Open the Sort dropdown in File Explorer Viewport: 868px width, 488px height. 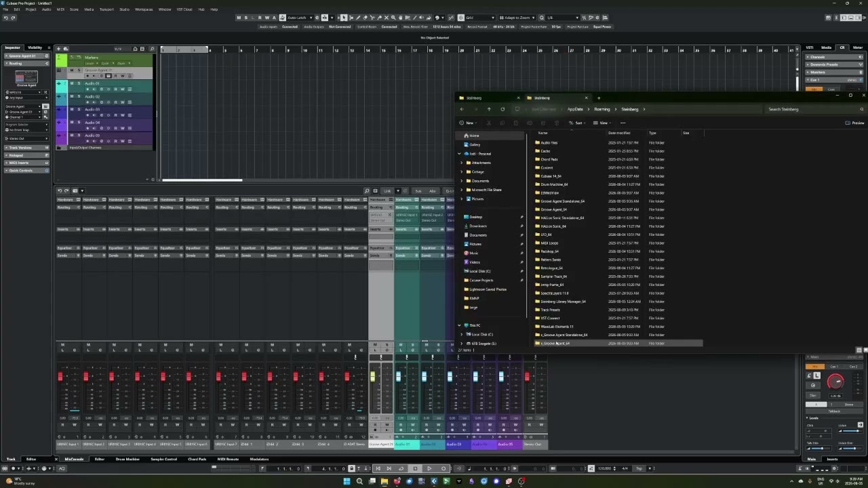pos(578,123)
